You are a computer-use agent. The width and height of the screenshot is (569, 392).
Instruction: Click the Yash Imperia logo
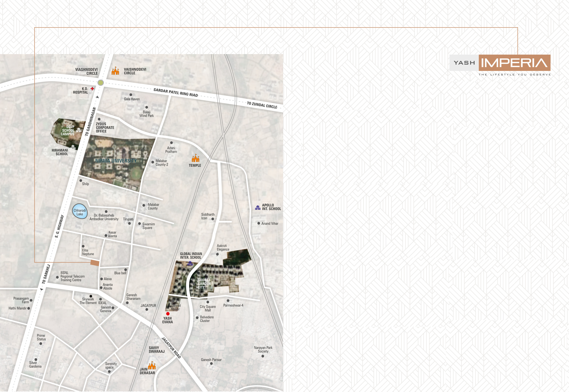(500, 63)
